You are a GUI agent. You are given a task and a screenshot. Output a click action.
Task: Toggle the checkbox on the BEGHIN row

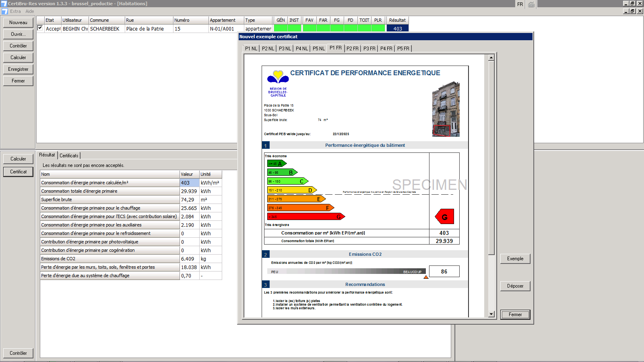(x=40, y=28)
